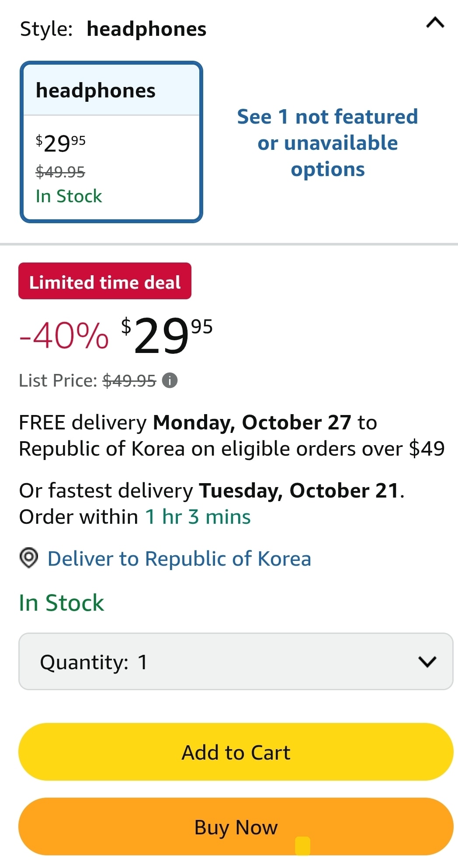Open the 'See 1 not featured' options link

(x=327, y=143)
